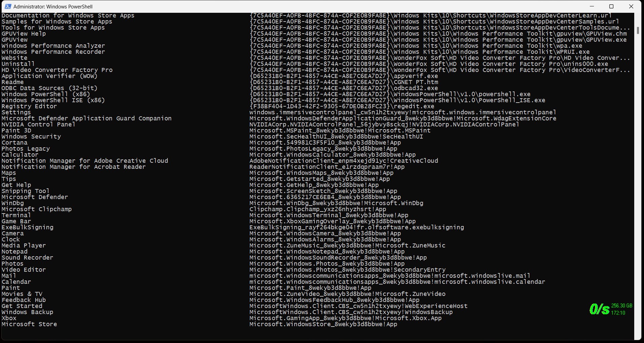
Task: Click the 'ODBC Data Sources (32-bit)' name
Action: [x=50, y=88]
